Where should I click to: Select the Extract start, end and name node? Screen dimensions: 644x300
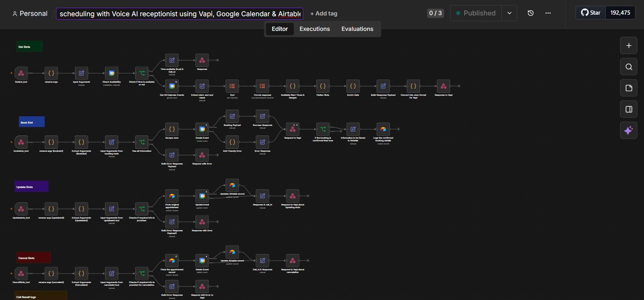[202, 86]
